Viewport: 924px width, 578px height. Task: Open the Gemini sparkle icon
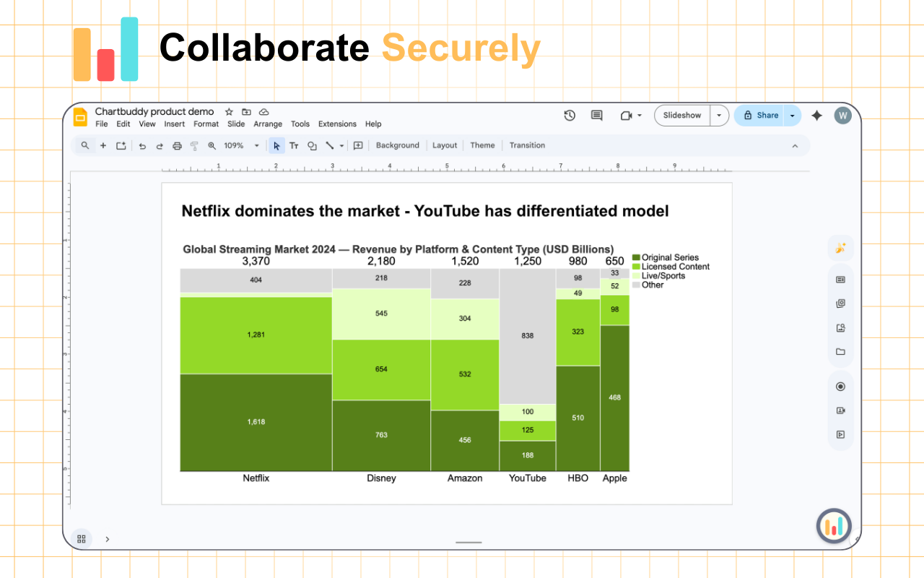[x=816, y=116]
